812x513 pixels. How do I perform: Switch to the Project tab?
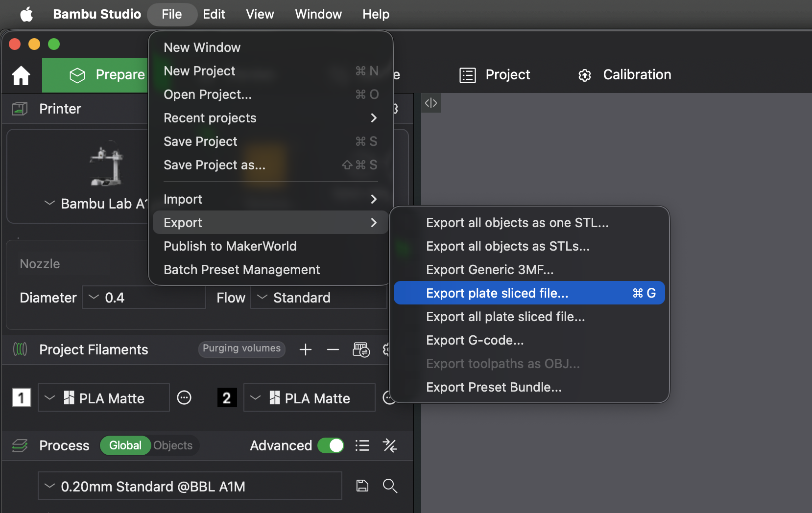point(495,75)
